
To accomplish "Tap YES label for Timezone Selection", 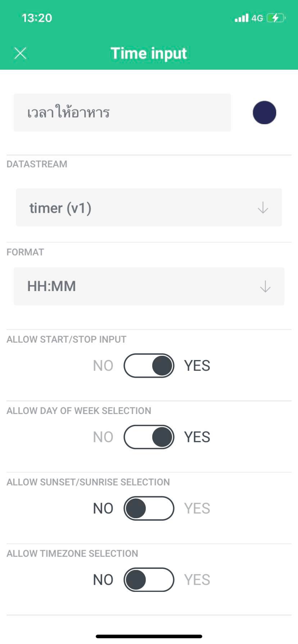I will pos(197,580).
